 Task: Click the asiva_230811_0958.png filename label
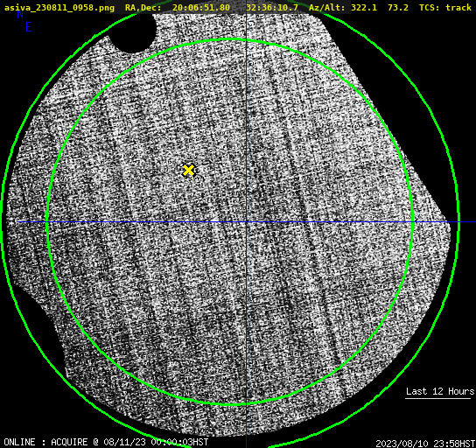pos(59,7)
